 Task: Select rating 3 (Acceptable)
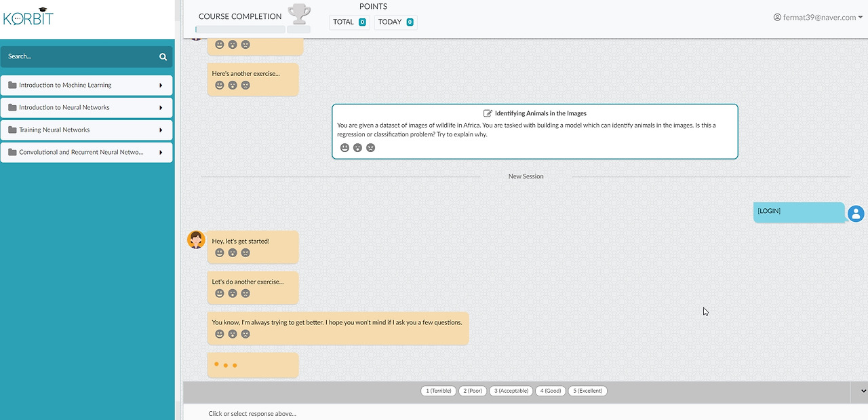[x=511, y=391]
